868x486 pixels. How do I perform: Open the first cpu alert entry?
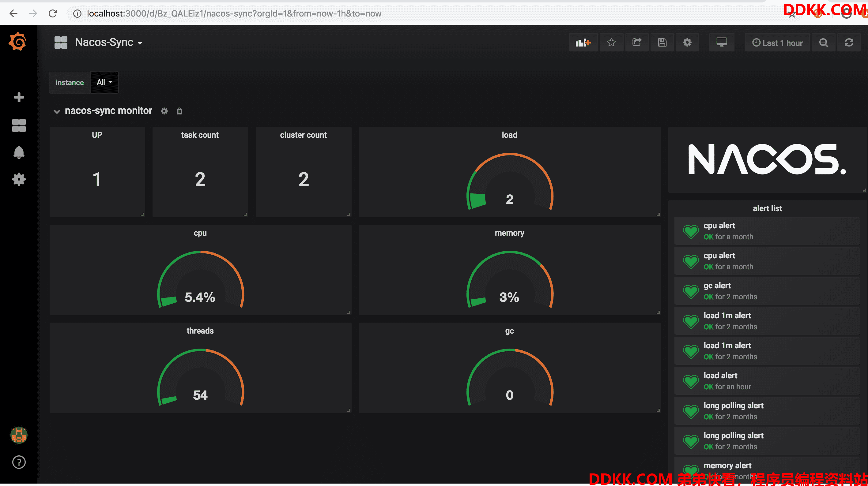767,231
